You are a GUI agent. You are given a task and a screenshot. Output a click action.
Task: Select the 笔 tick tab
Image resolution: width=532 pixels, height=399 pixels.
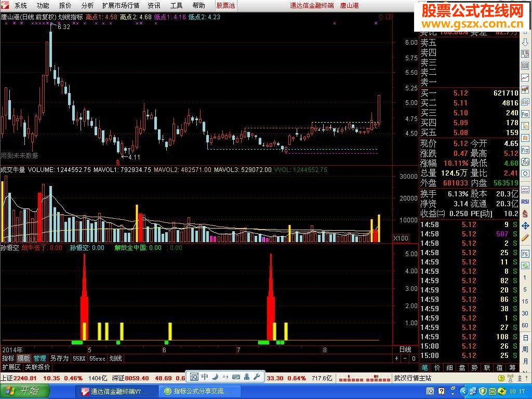(x=425, y=367)
